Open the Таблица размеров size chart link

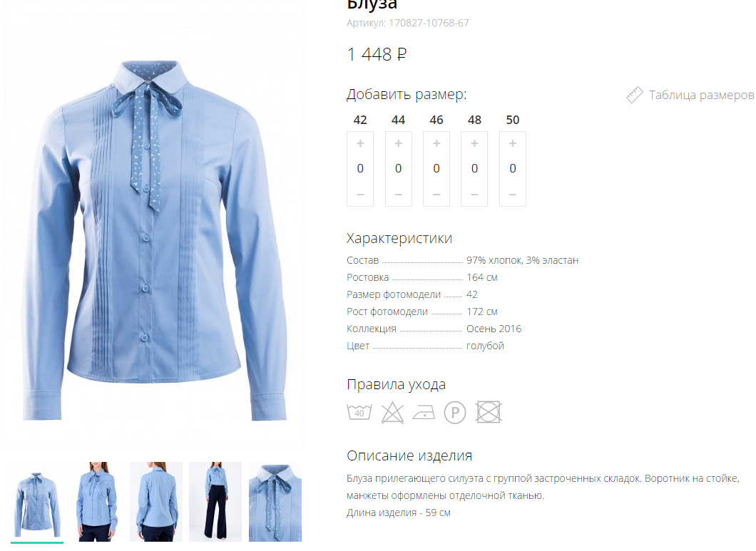click(701, 95)
